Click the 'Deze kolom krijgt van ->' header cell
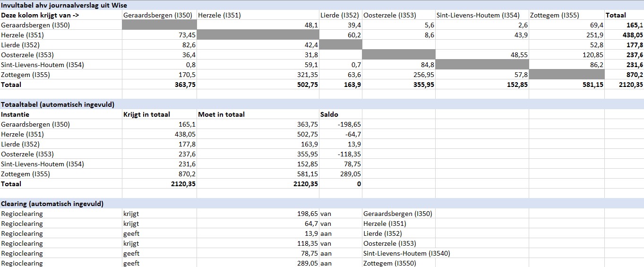The width and height of the screenshot is (644, 267). [x=60, y=15]
